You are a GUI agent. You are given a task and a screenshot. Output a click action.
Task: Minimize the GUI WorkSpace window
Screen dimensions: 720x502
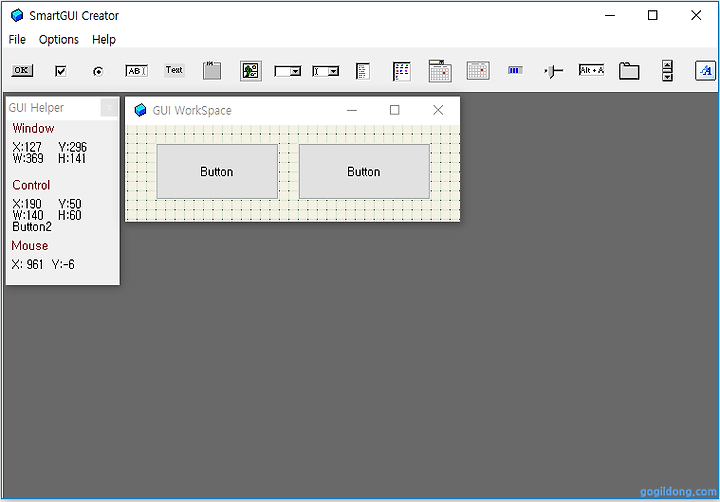[x=352, y=110]
